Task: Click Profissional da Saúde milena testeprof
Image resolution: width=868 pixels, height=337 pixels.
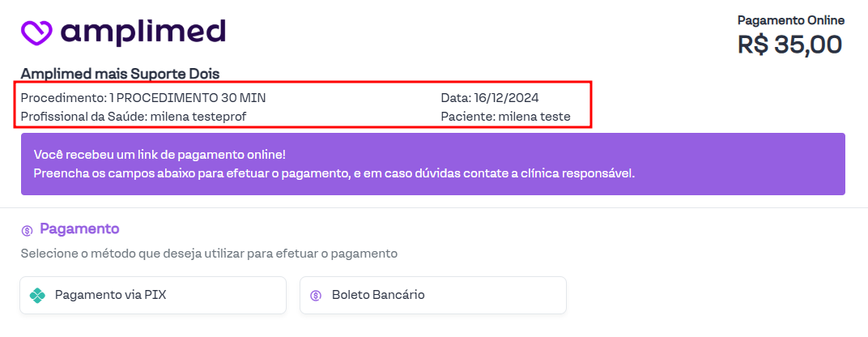Action: tap(134, 117)
